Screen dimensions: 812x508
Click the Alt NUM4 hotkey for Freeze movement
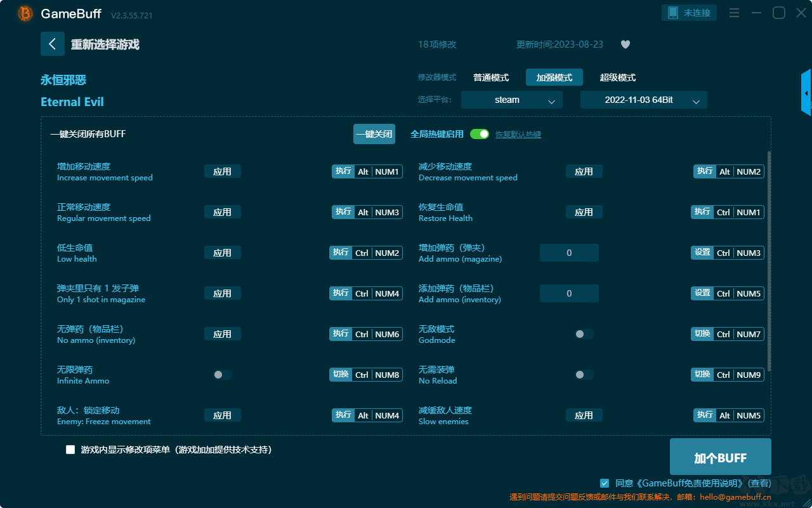click(367, 415)
